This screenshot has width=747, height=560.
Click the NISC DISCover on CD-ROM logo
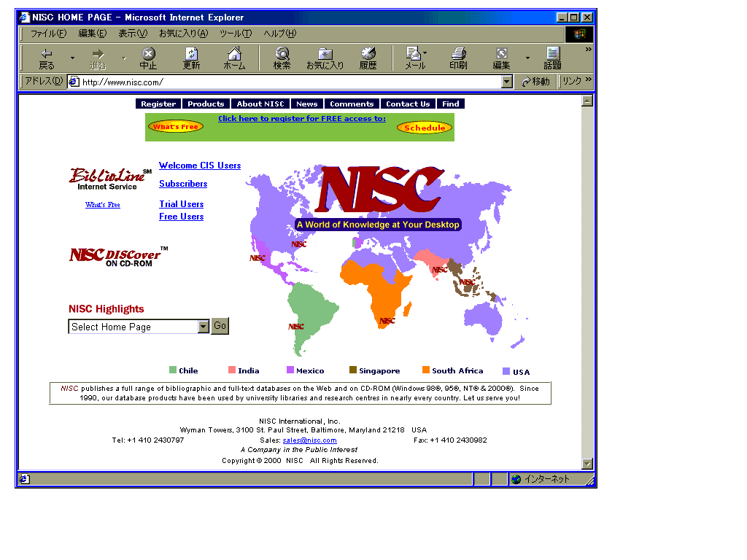[118, 256]
